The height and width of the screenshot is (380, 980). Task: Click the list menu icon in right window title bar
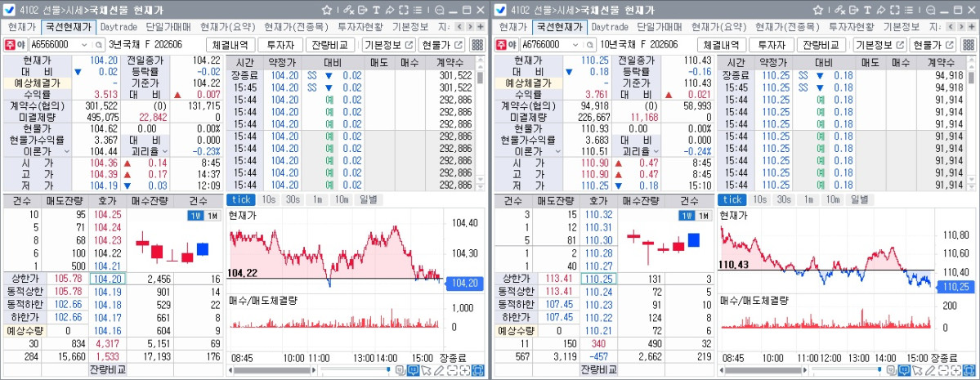(909, 10)
